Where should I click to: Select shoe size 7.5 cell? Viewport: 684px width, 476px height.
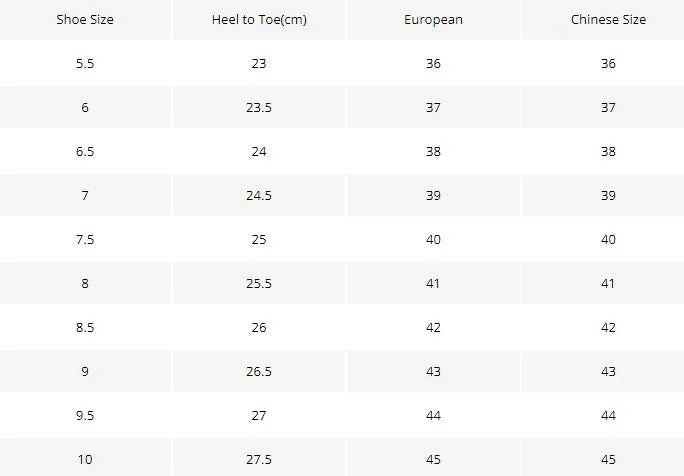pos(85,240)
